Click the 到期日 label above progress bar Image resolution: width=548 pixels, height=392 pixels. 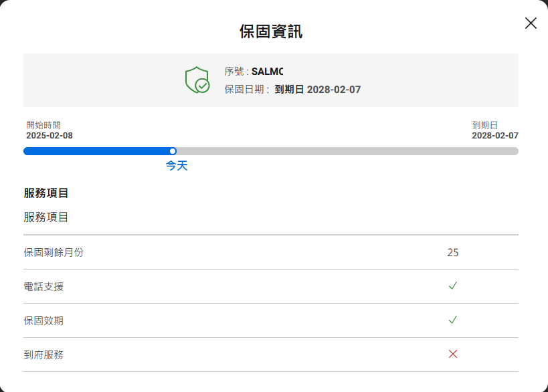click(484, 125)
